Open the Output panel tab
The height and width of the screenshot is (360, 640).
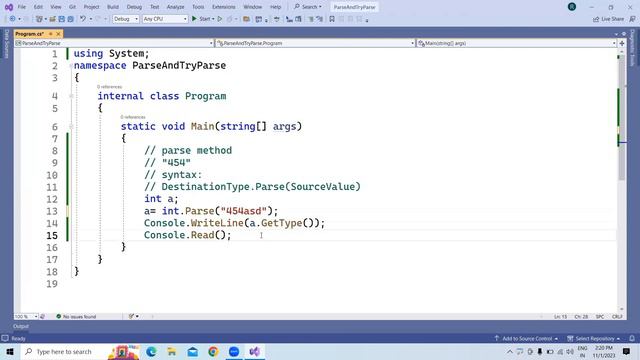[x=21, y=326]
